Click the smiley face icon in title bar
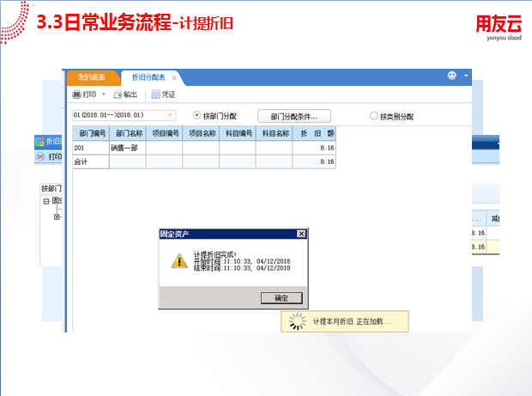532x396 pixels. click(452, 76)
